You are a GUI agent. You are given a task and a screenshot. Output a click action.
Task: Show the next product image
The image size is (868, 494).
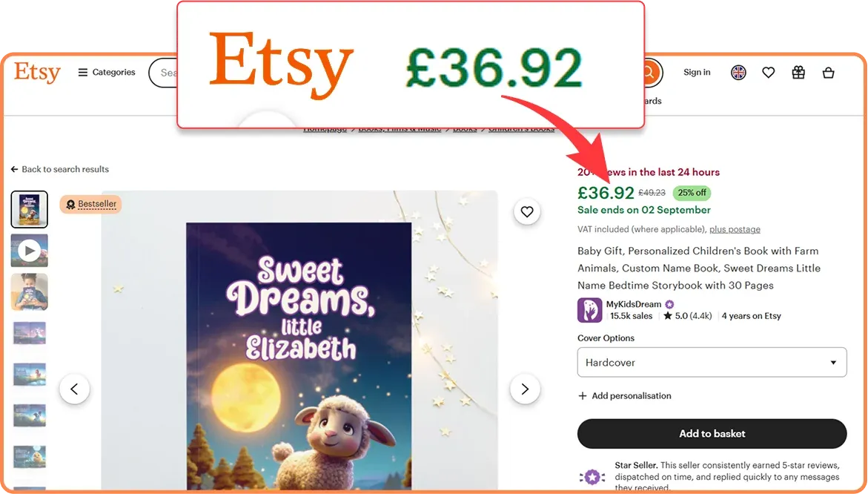pyautogui.click(x=525, y=389)
